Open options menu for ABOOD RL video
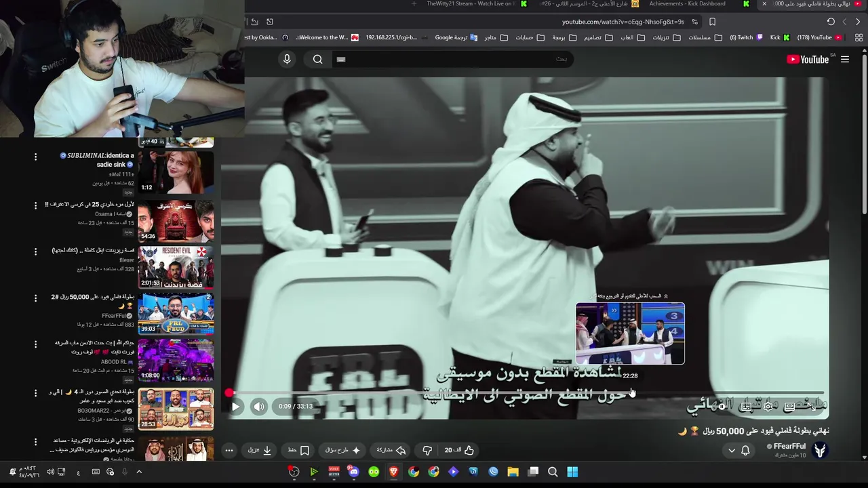868x488 pixels. [35, 344]
